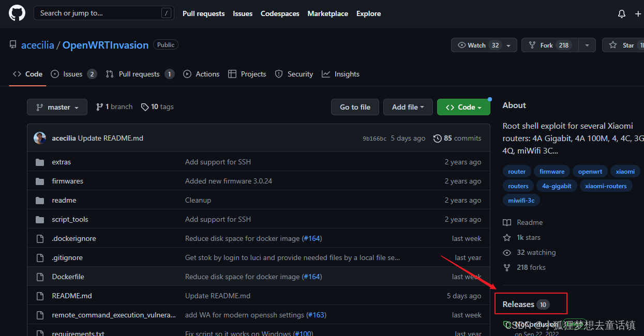Click the .dockerignore file icon

pos(40,239)
